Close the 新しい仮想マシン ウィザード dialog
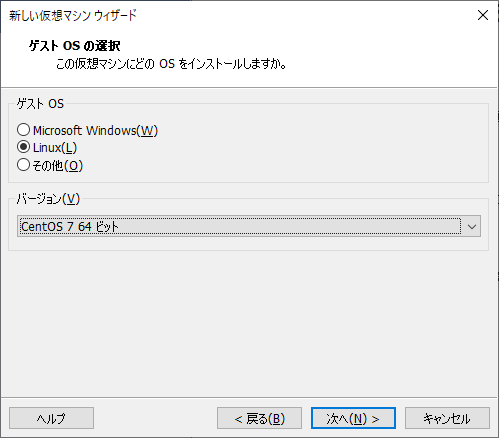499x438 pixels. click(483, 15)
